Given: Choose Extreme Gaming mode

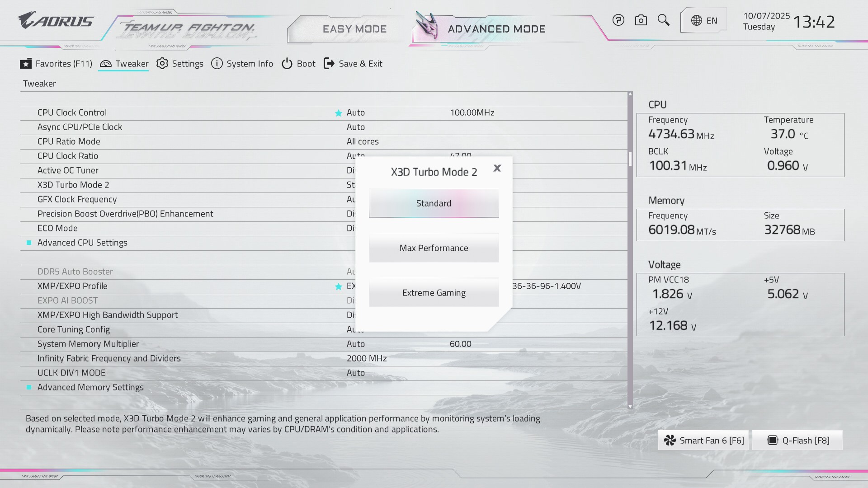Looking at the screenshot, I should (x=433, y=292).
